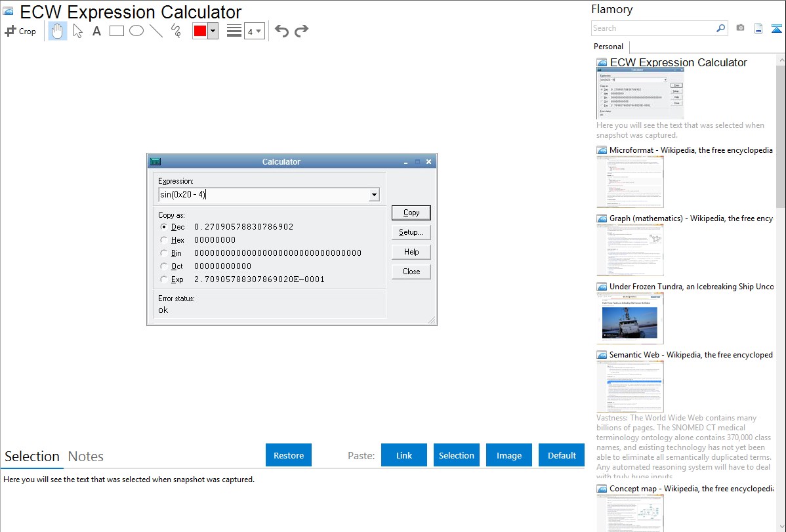
Task: Open the Selection tab
Action: [x=32, y=457]
